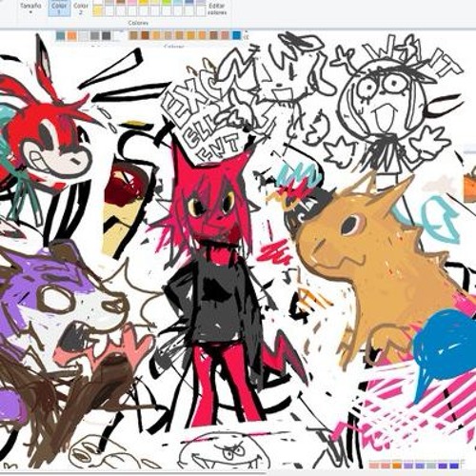Screen dimensions: 476x476
Task: Choose the bright yellow swatch in top palette row
Action: point(144,2)
